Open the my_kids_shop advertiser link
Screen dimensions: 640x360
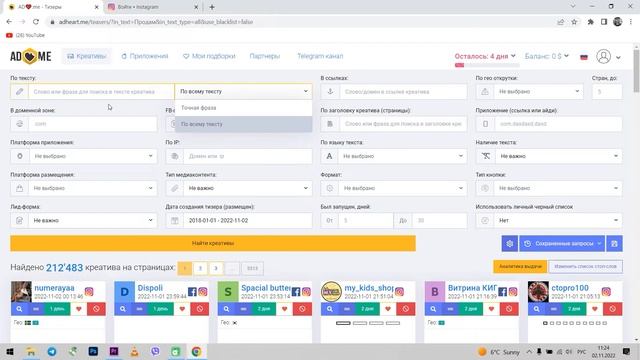click(369, 288)
